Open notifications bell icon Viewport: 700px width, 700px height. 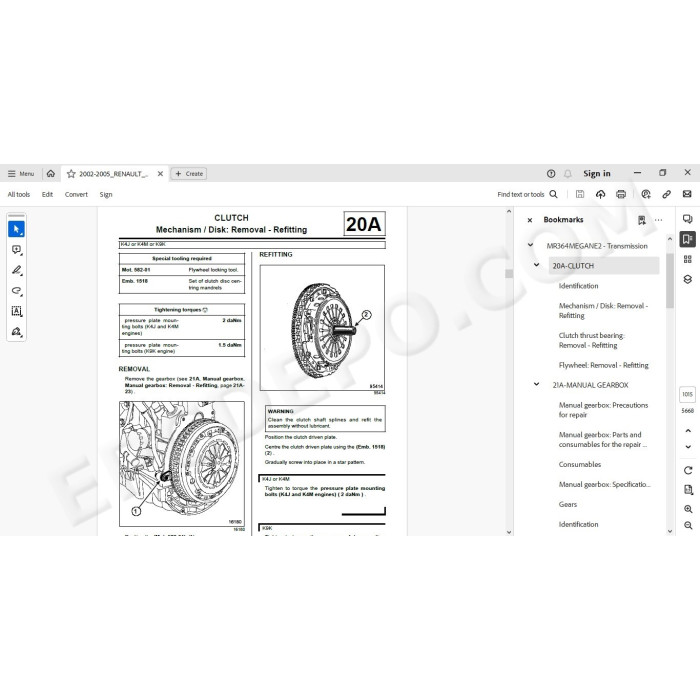pos(567,174)
